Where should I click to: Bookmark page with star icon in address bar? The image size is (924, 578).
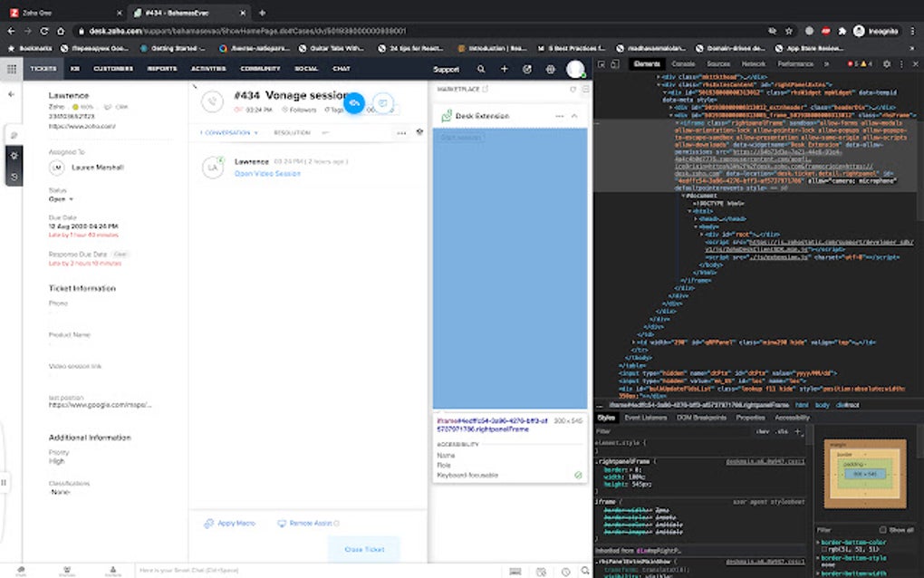[x=789, y=31]
